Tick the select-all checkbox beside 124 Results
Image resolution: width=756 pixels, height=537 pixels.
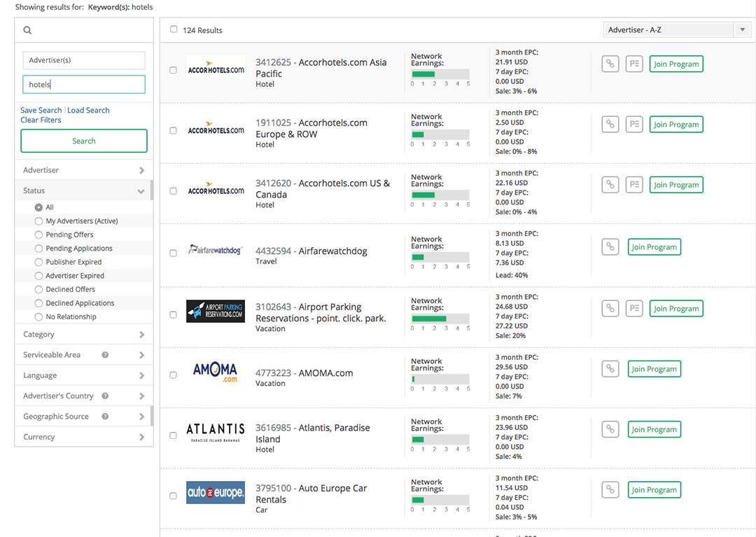click(174, 29)
